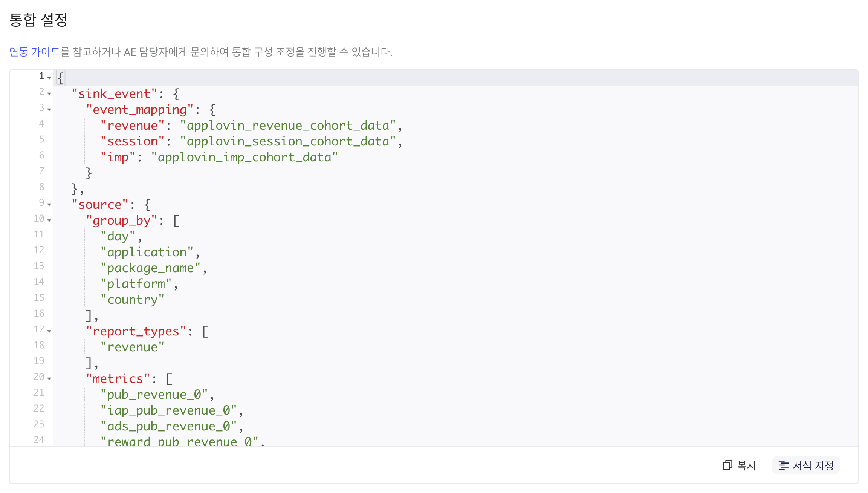Collapse the group_by array fold arrow

49,220
